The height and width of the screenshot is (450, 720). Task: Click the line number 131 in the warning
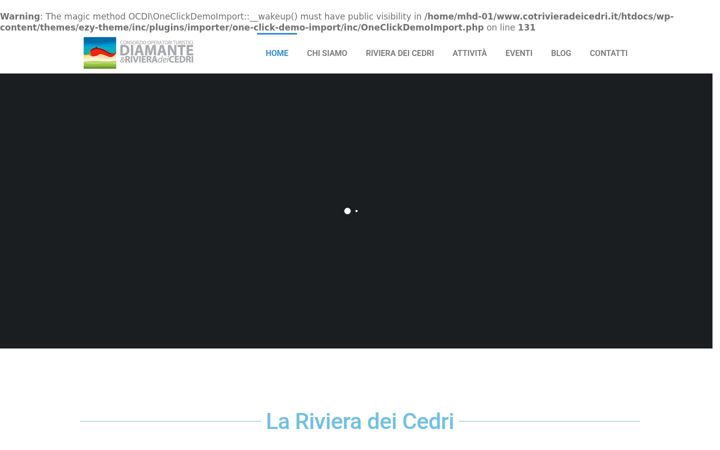click(527, 28)
